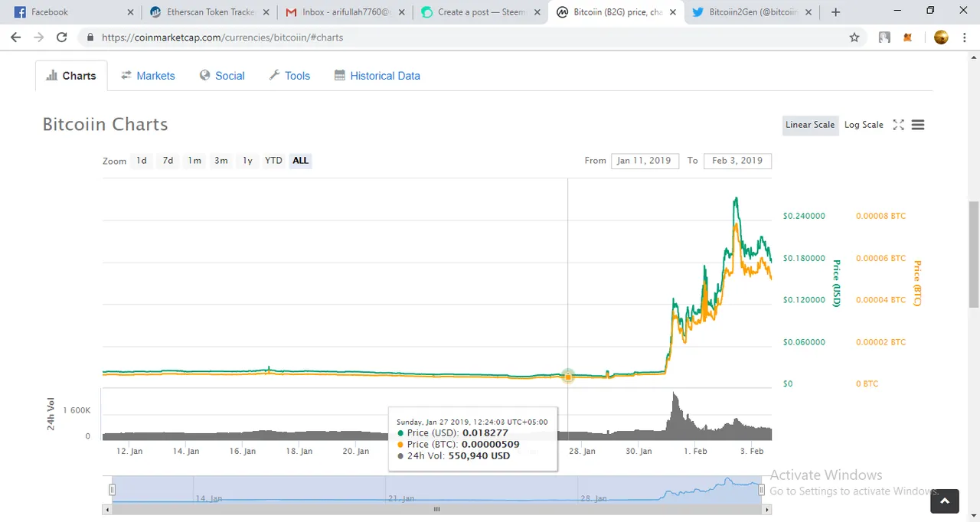Viewport: 980px width, 522px height.
Task: Click the Price (BTC) axis label
Action: click(916, 283)
